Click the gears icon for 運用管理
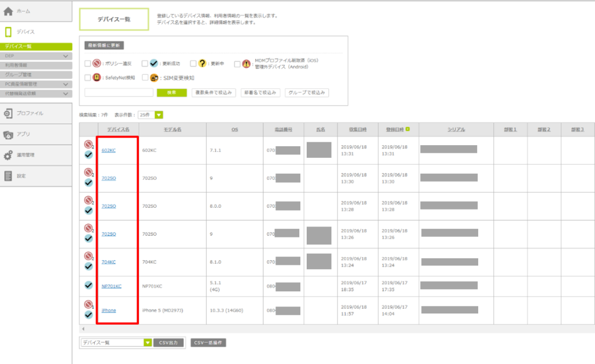595x364 pixels. [x=8, y=155]
